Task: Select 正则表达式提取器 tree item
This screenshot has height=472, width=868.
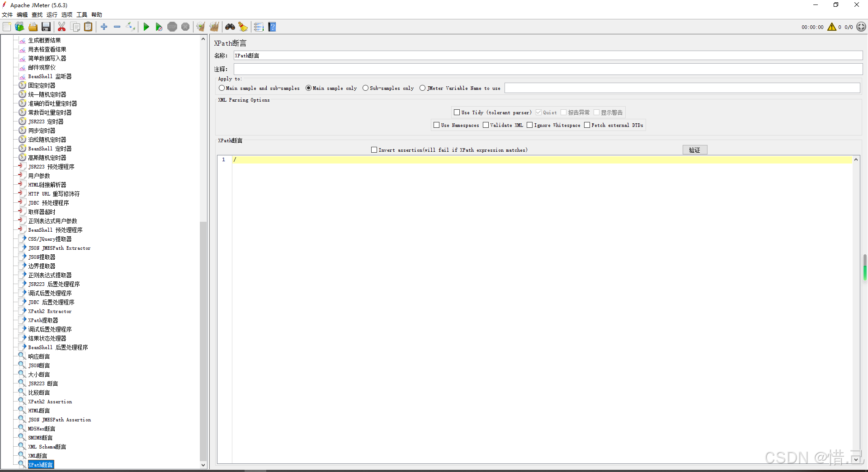Action: pos(50,275)
